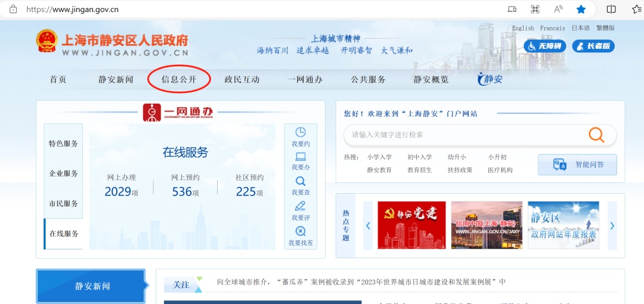Click 网上办理 2029项 count
The height and width of the screenshot is (304, 644).
click(x=122, y=187)
